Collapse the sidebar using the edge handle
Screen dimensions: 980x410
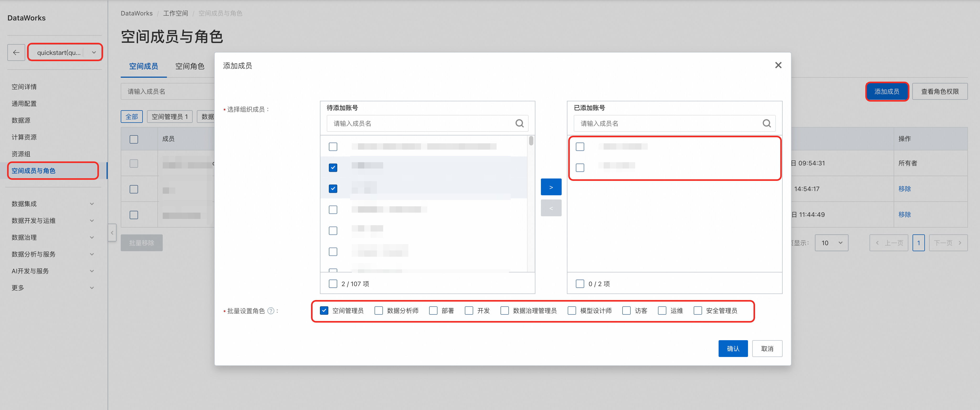tap(112, 233)
